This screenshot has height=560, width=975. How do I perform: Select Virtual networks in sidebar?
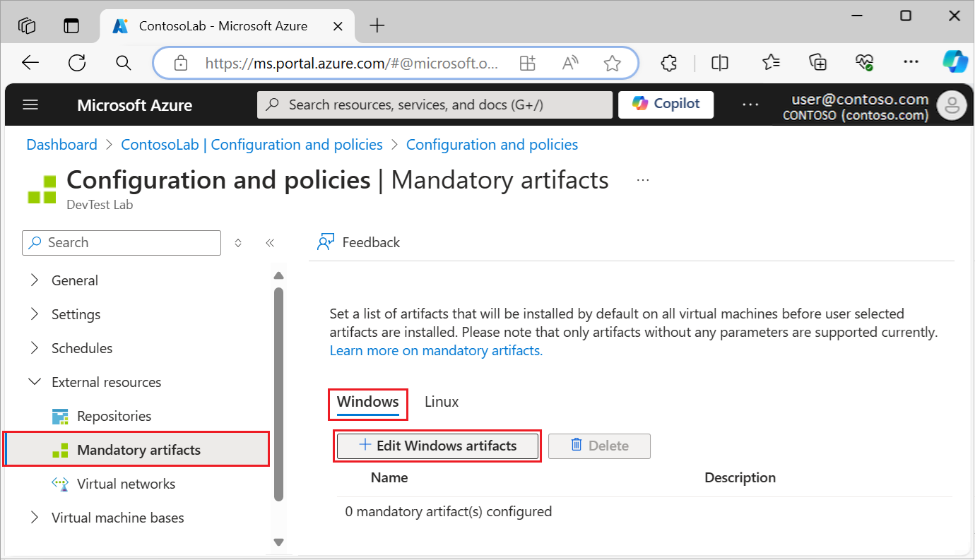point(126,484)
